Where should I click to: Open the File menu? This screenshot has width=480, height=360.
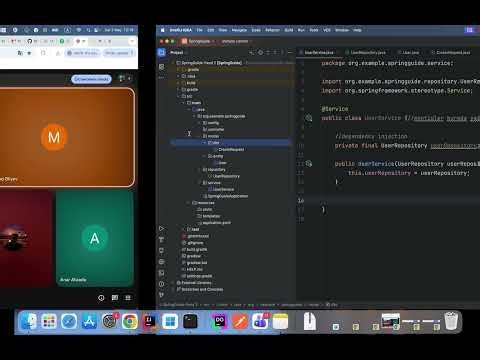coord(199,30)
